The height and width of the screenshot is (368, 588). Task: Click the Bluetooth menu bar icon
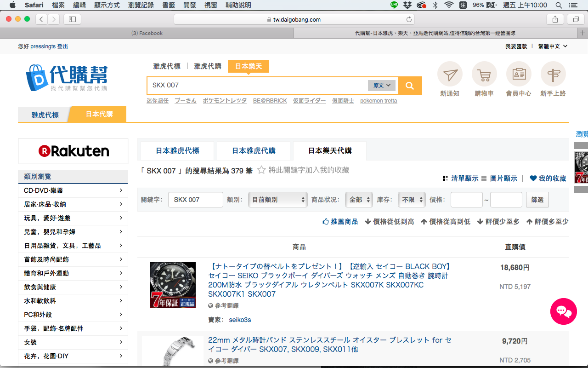(435, 5)
